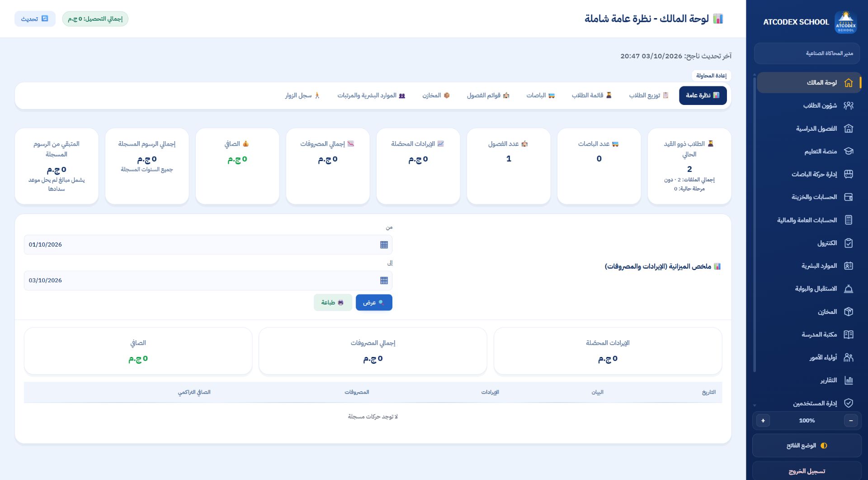Click the bus count card icon
The image size is (868, 480).
click(615, 144)
